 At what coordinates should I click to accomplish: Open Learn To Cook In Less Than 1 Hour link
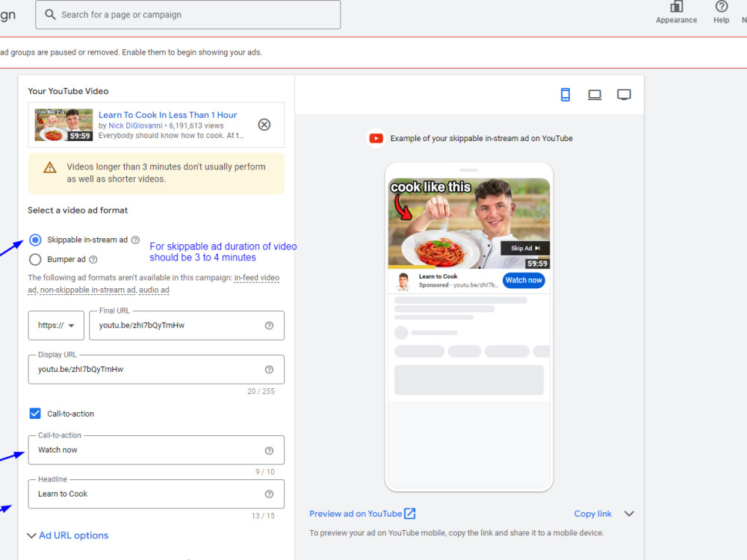click(167, 115)
